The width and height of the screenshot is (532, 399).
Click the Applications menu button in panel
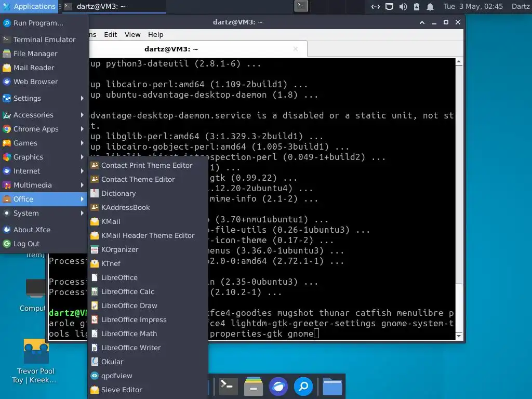point(29,6)
